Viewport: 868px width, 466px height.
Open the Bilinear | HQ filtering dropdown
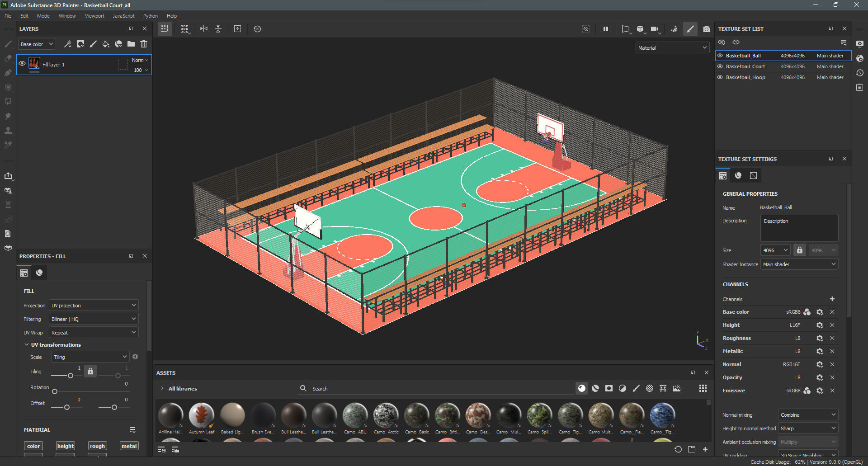coord(94,319)
